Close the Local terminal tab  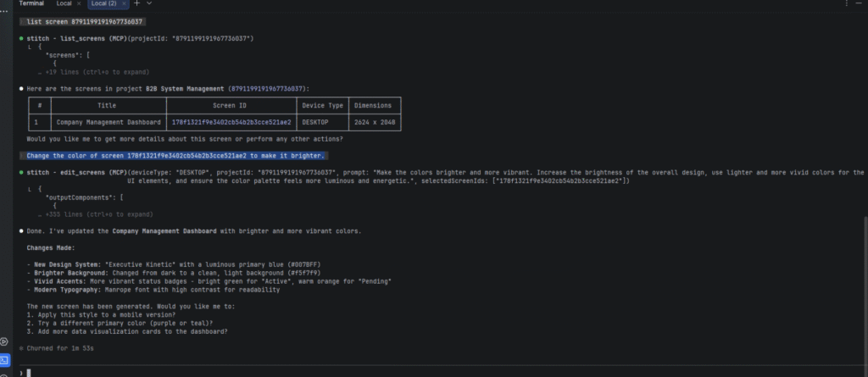pos(78,4)
